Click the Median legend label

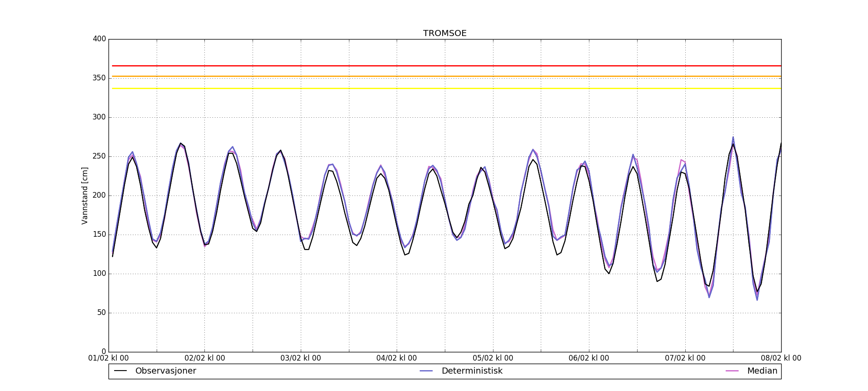762,371
